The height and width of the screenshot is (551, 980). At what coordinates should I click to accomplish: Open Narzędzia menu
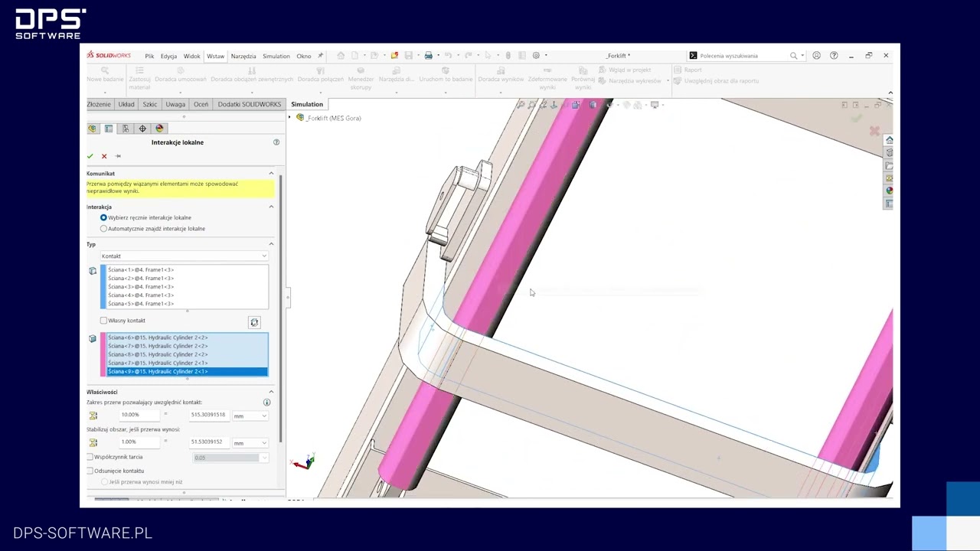[243, 56]
